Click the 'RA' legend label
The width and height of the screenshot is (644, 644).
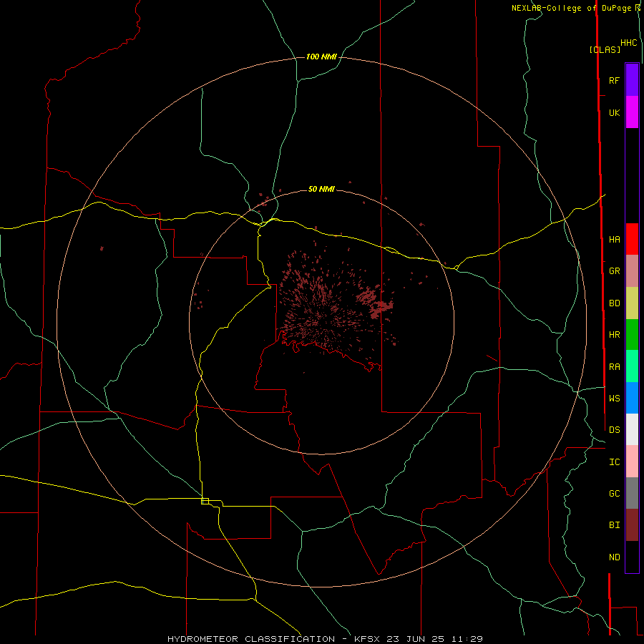615,367
